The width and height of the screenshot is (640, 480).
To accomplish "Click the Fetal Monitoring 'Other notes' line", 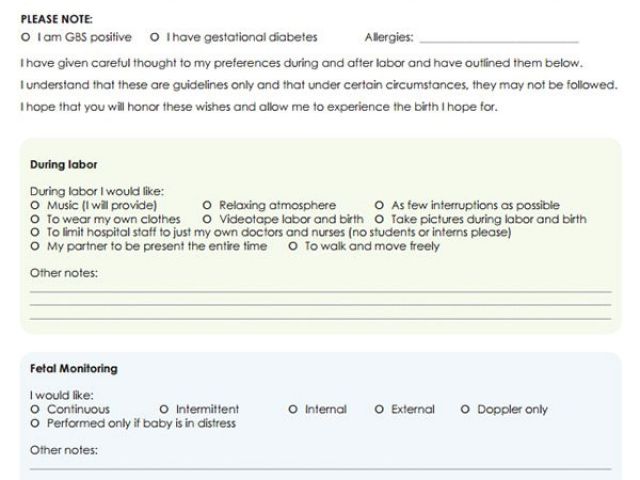I will point(320,464).
